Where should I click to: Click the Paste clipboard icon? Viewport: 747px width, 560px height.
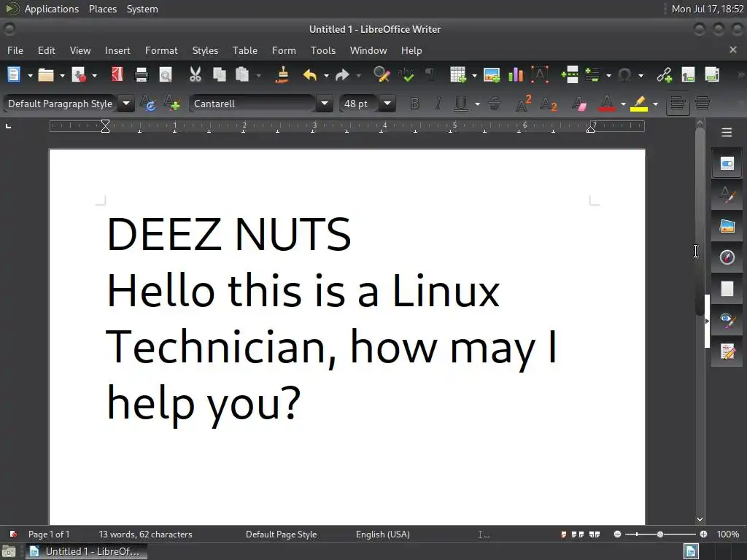[242, 75]
